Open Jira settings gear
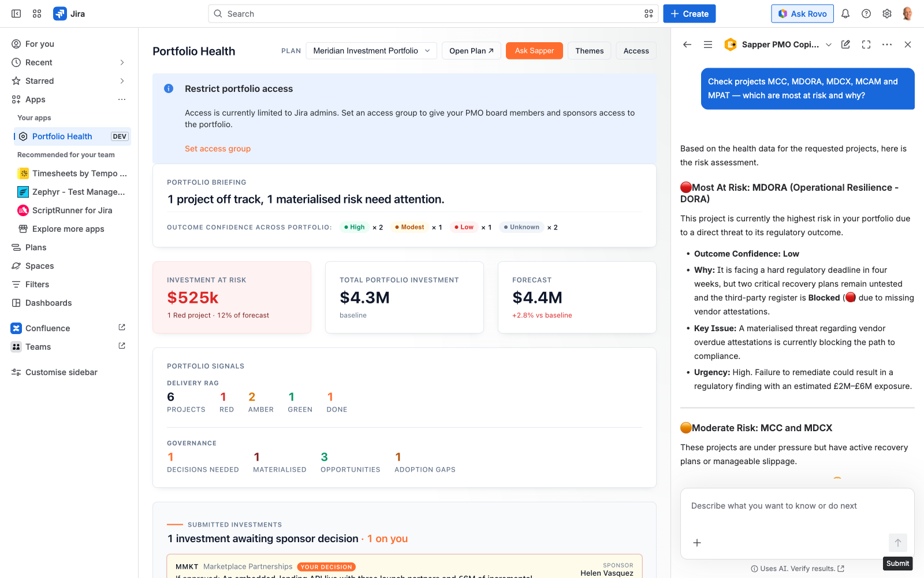 tap(887, 14)
